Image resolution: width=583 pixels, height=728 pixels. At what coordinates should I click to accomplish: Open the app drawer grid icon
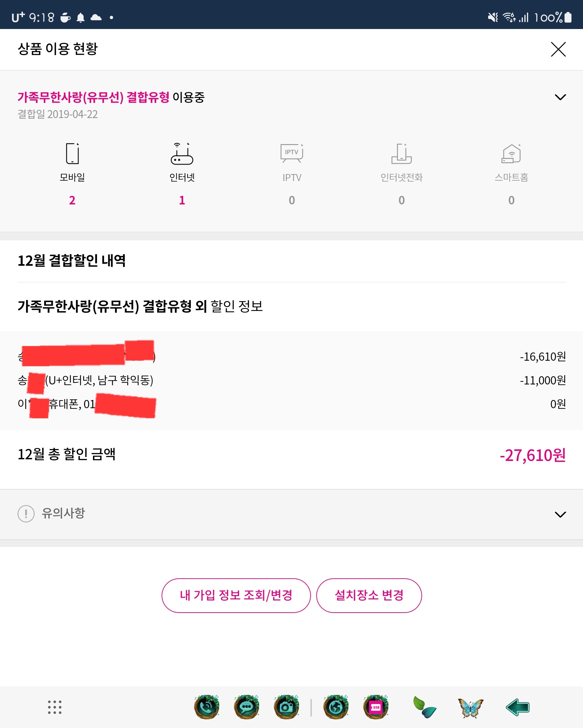coord(54,707)
